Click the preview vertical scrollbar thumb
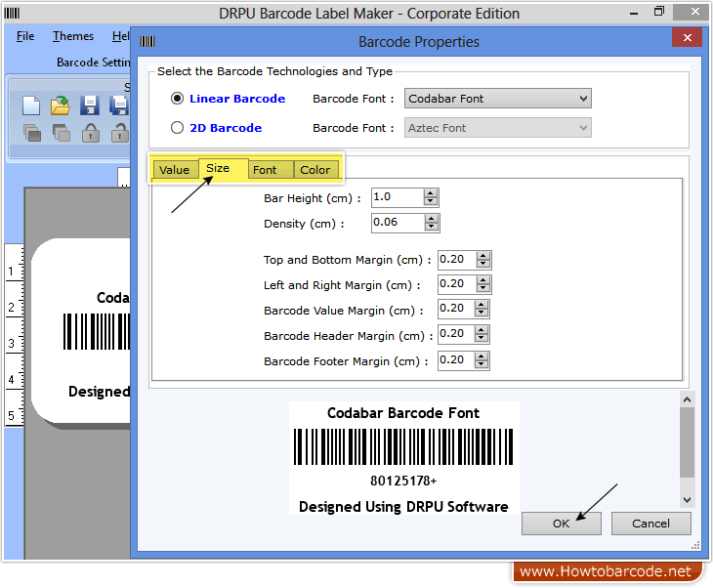The image size is (713, 588). tap(687, 442)
